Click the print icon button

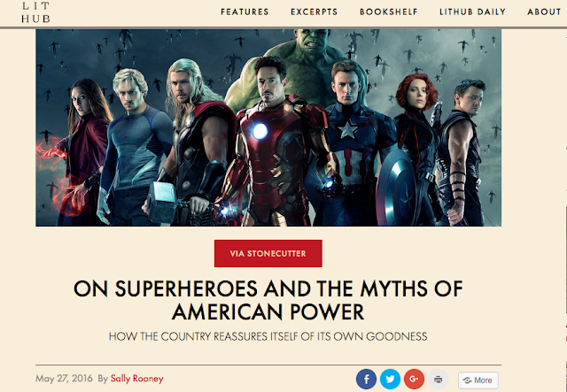438,380
